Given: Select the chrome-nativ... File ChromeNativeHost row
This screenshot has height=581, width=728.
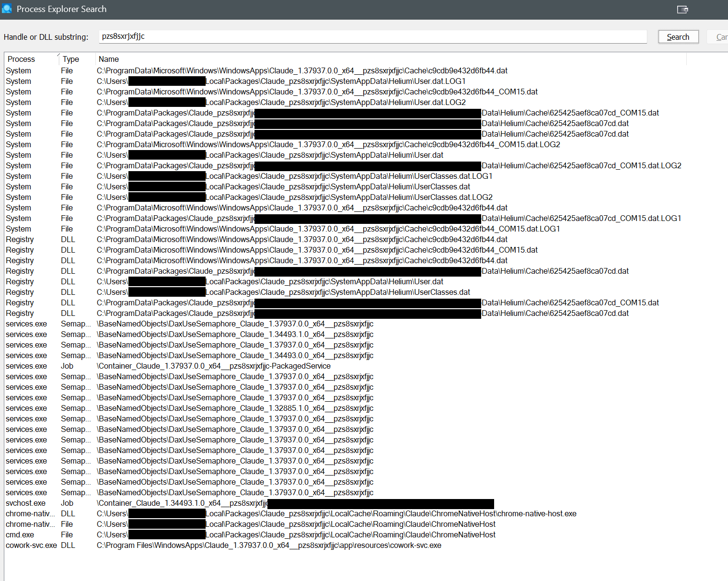Looking at the screenshot, I should coord(346,524).
